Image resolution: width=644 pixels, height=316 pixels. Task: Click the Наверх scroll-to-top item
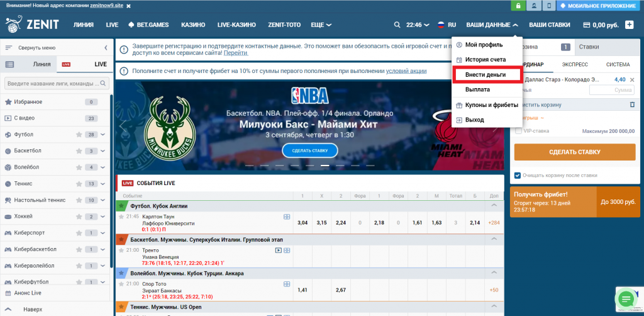point(33,310)
